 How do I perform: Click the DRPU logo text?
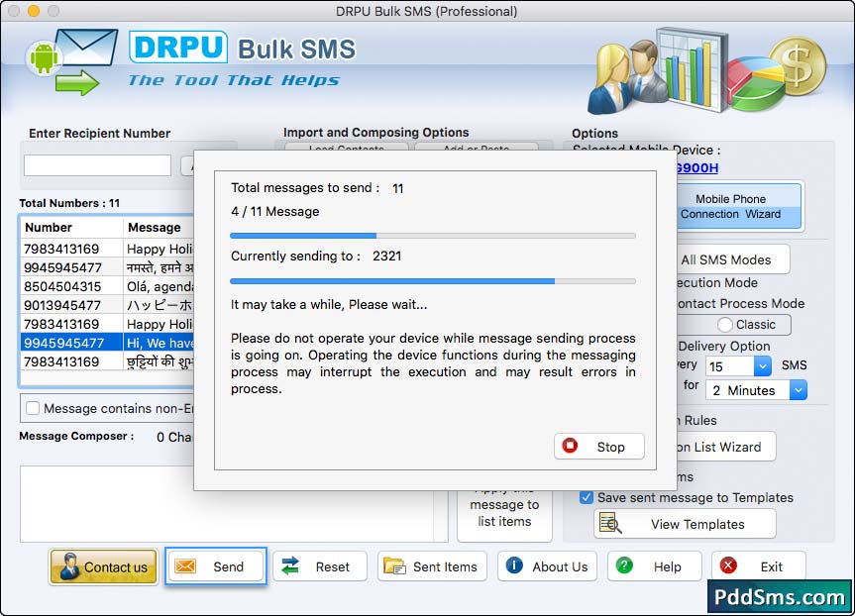pyautogui.click(x=178, y=48)
